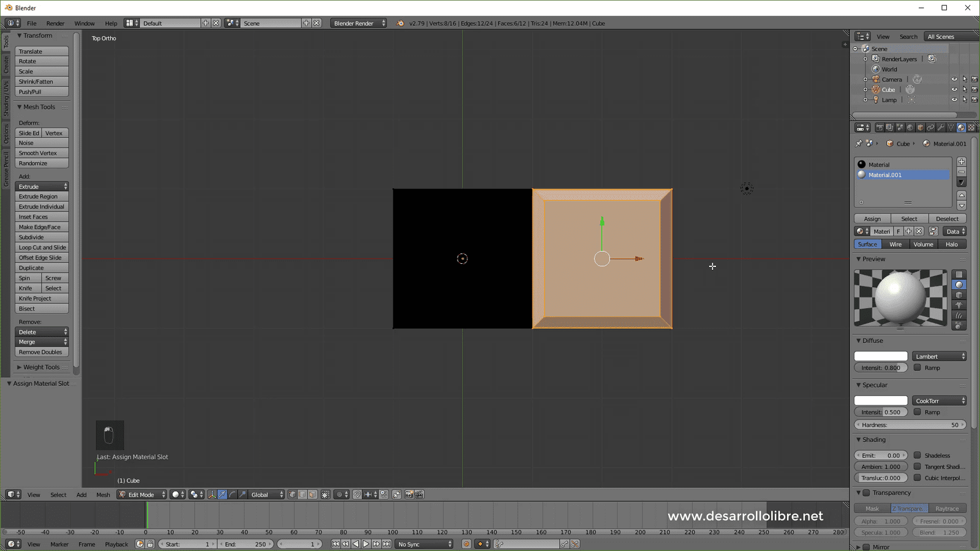
Task: Open the Modifiers wrench tab
Action: point(941,127)
